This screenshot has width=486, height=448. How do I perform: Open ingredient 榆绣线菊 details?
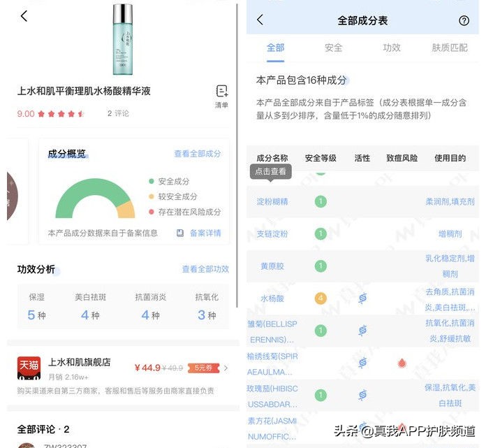point(272,364)
